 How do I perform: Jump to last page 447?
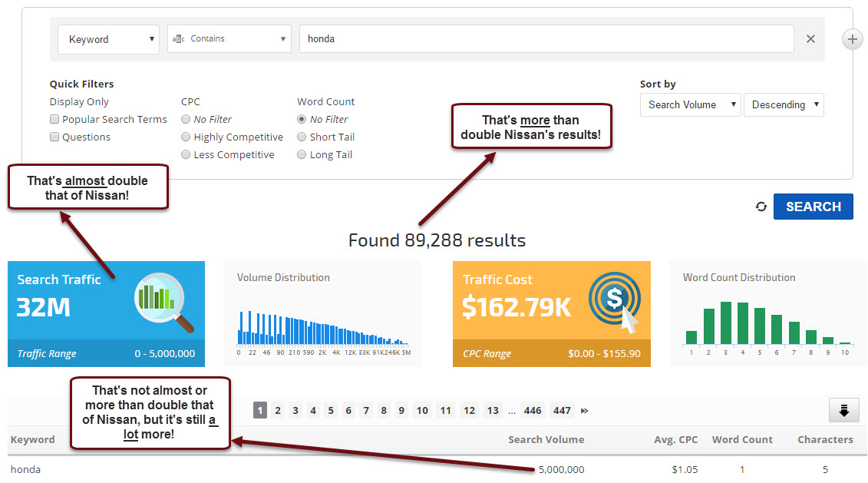tap(562, 411)
